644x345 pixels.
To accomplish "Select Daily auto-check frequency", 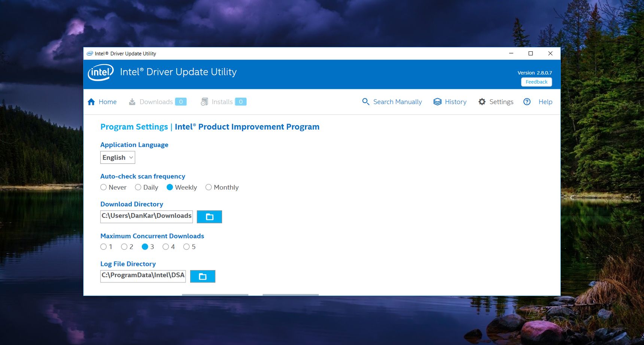I will [138, 187].
